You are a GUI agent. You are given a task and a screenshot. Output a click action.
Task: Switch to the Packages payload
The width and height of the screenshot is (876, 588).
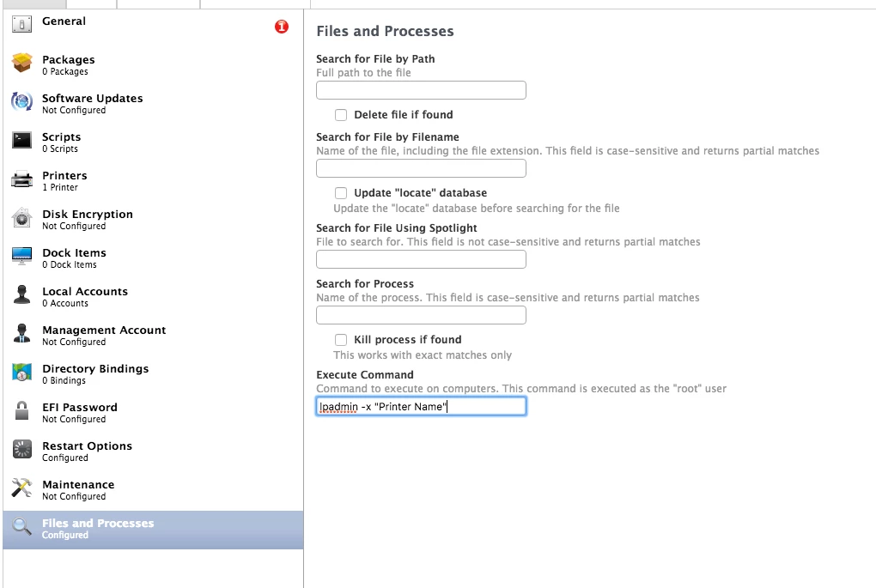[153, 64]
